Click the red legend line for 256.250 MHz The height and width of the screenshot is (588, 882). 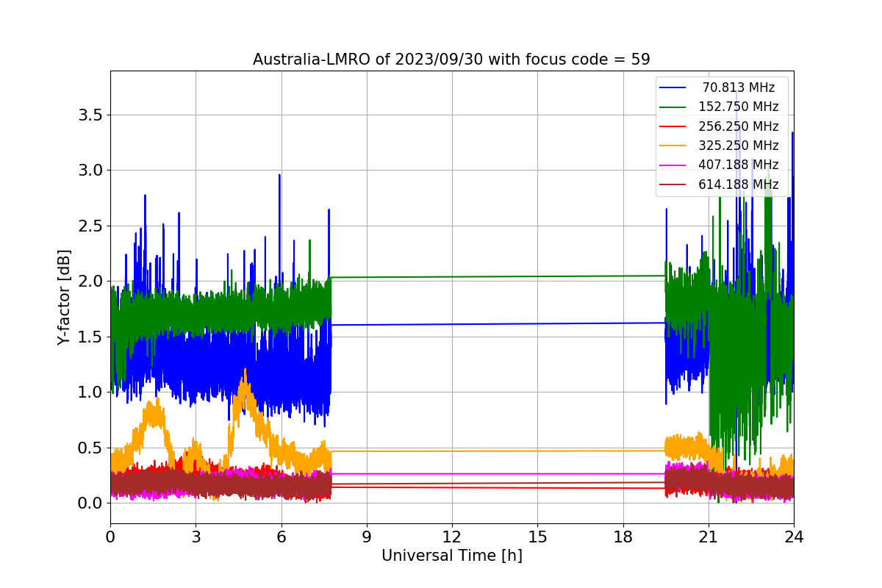(673, 126)
